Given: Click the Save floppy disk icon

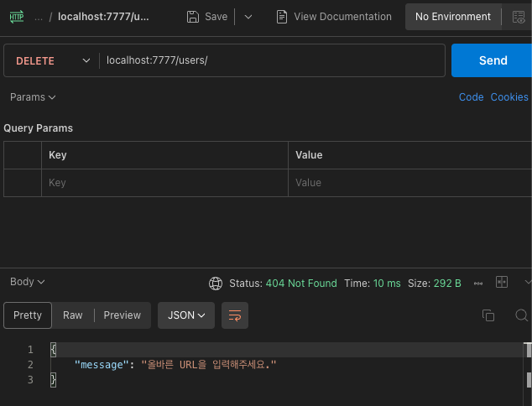Looking at the screenshot, I should 193,17.
